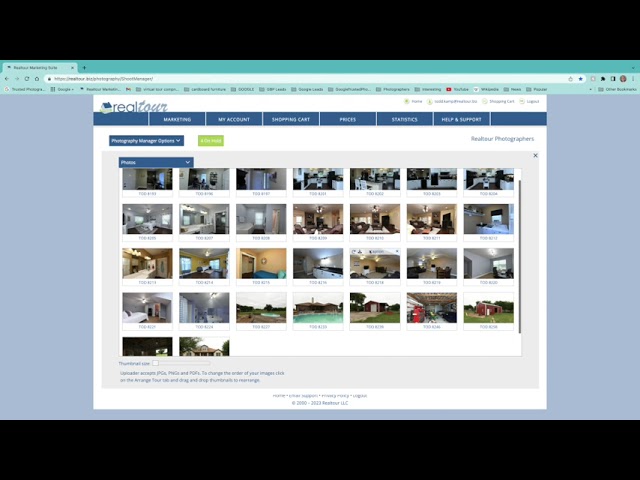Bookmark this page with the star icon
The height and width of the screenshot is (480, 640).
pos(580,79)
